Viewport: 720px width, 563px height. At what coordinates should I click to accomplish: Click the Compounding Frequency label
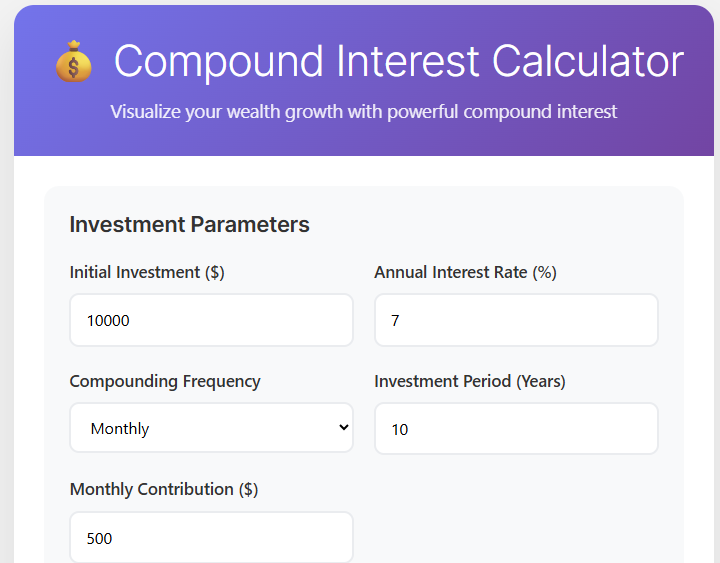165,382
